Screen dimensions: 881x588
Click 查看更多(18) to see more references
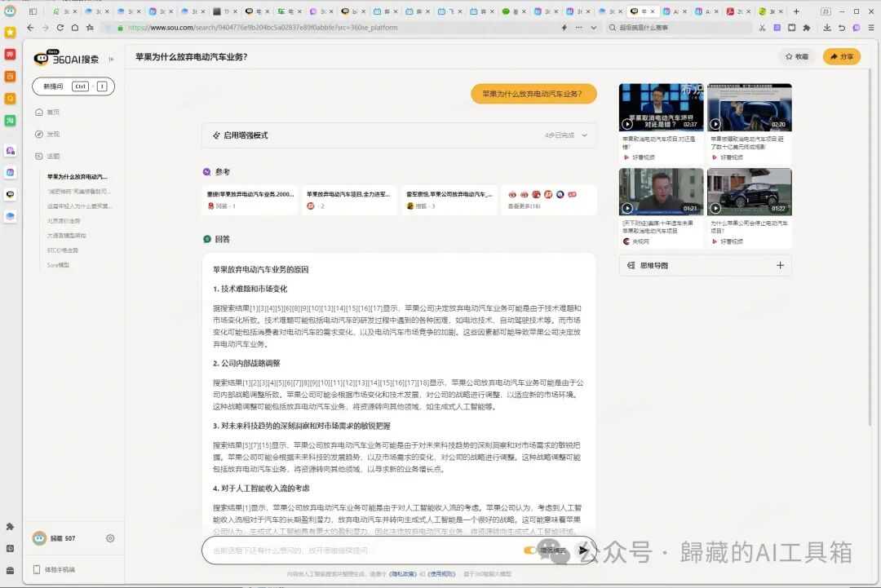click(524, 206)
